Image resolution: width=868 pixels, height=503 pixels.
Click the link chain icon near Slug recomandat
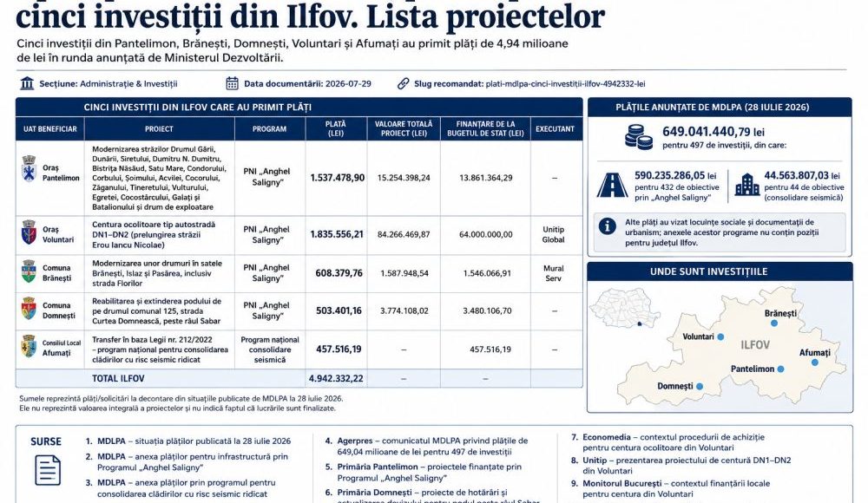(403, 83)
